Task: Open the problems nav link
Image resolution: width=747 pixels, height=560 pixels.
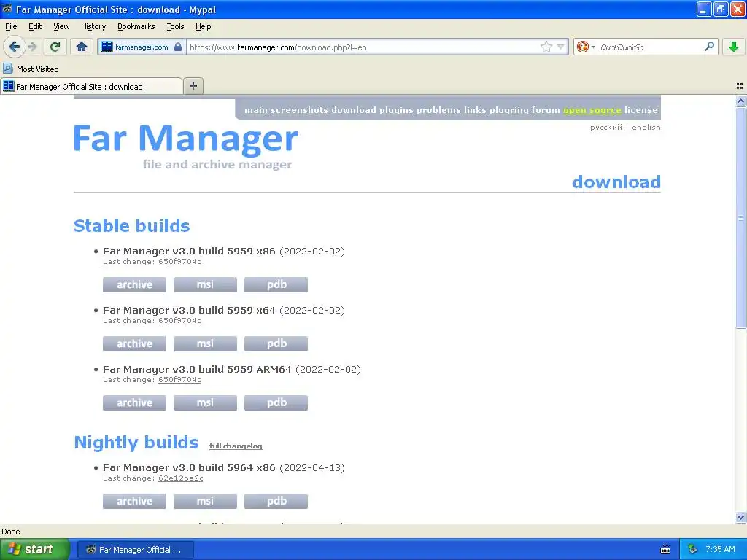Action: 438,110
